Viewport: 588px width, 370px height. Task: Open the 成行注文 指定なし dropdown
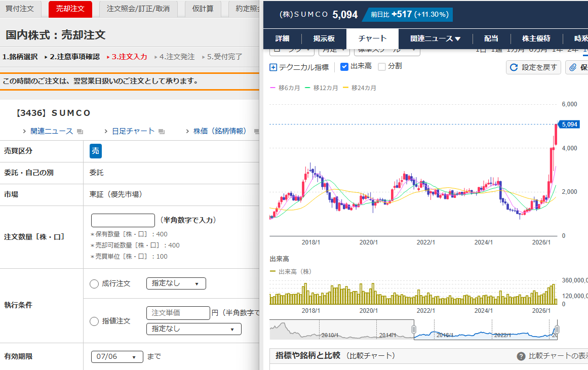pos(176,283)
